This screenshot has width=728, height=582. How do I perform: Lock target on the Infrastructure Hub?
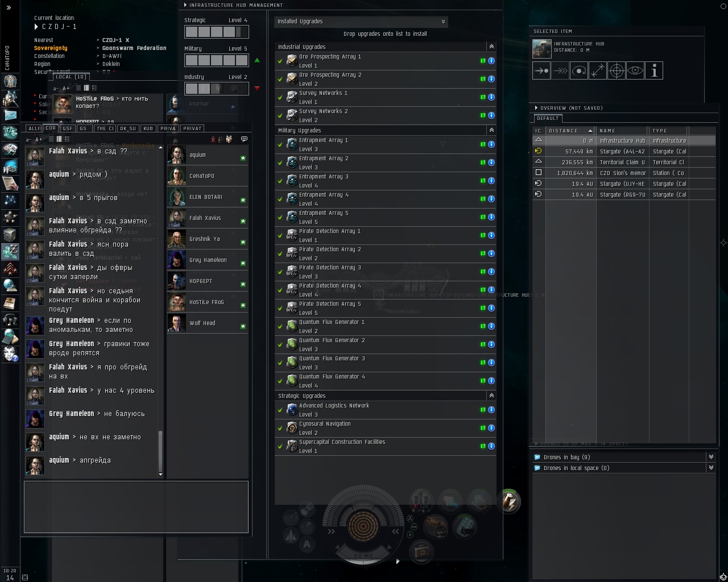617,71
